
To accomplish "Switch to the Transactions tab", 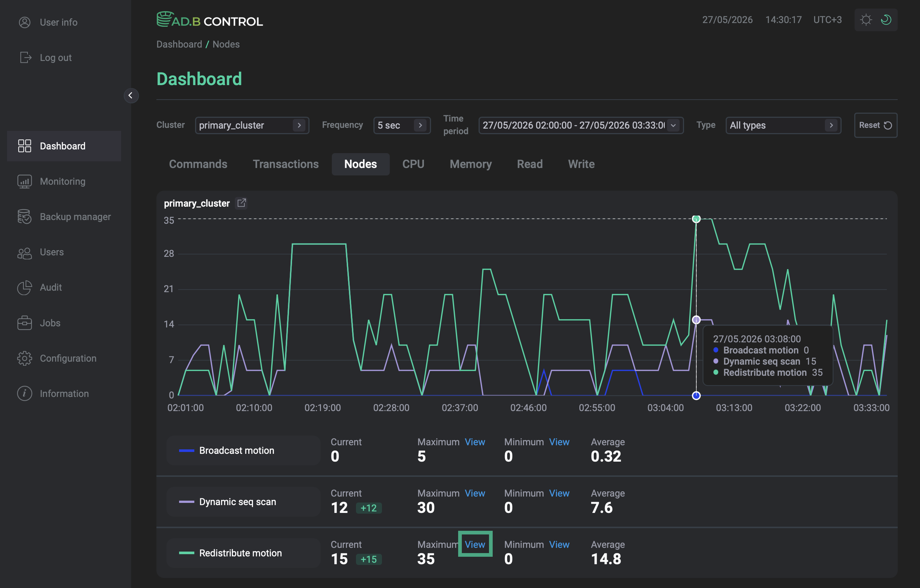I will pyautogui.click(x=285, y=164).
